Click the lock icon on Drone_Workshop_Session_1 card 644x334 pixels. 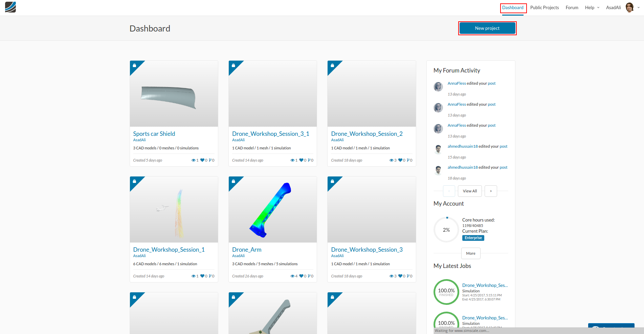point(134,181)
